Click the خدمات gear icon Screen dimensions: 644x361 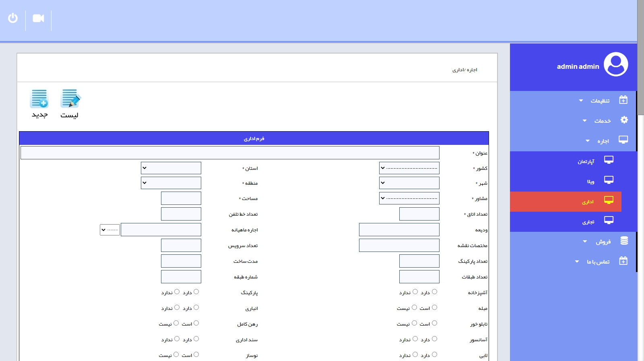624,120
